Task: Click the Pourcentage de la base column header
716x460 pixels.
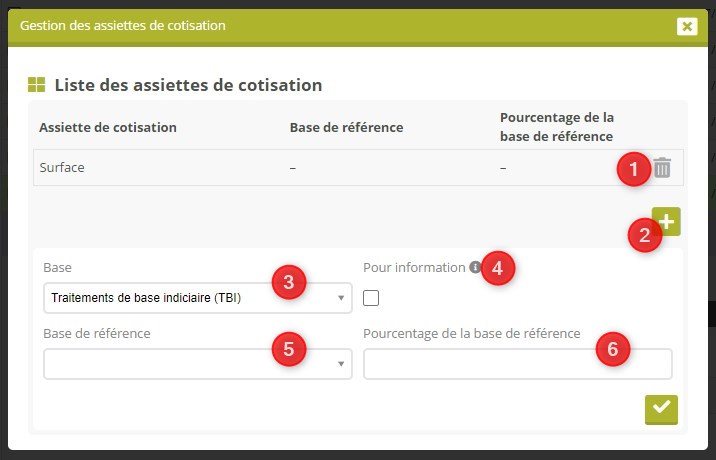Action: (x=556, y=127)
